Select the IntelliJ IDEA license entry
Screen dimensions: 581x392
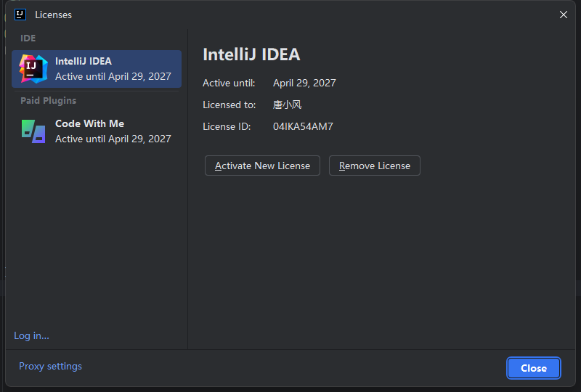97,69
